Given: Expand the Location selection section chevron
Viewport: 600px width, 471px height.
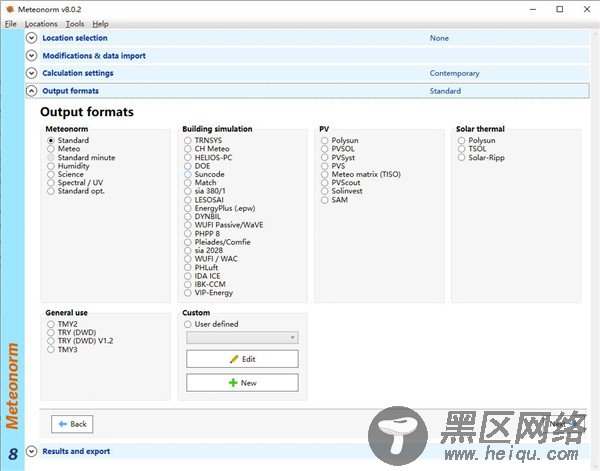Looking at the screenshot, I should pyautogui.click(x=31, y=38).
